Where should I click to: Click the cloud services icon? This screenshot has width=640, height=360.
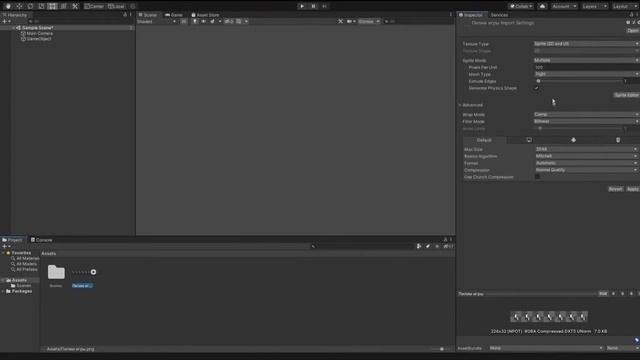(542, 6)
